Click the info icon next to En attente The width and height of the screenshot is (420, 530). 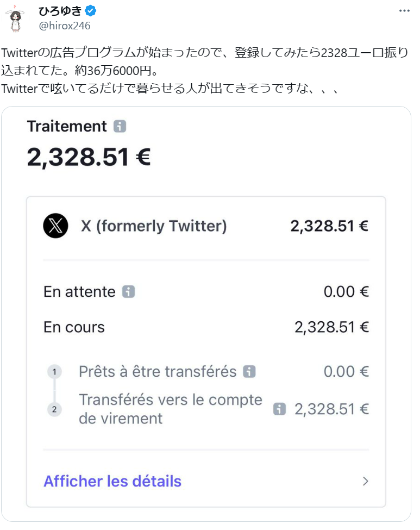pyautogui.click(x=128, y=292)
